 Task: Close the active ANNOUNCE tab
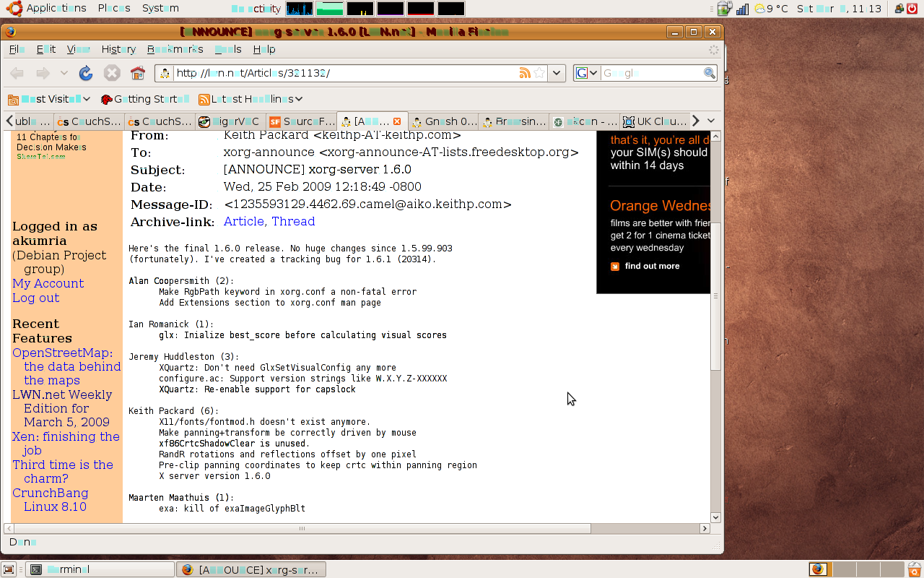tap(396, 121)
